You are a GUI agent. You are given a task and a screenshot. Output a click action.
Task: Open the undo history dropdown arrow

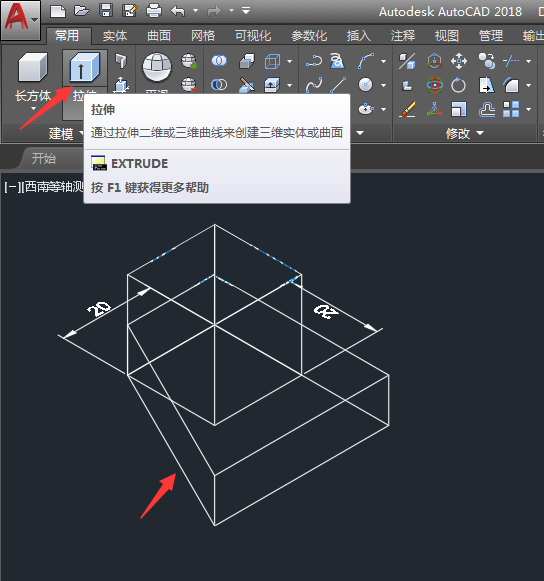pyautogui.click(x=195, y=11)
